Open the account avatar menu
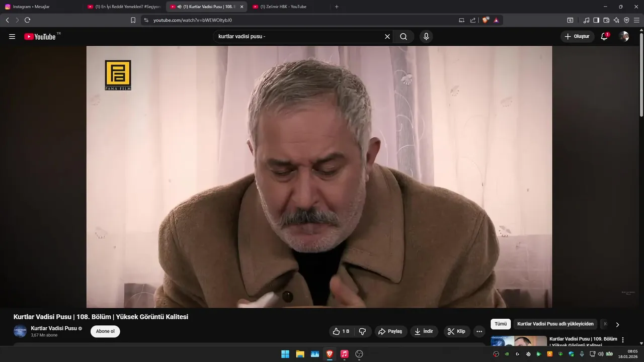Image resolution: width=644 pixels, height=362 pixels. pyautogui.click(x=624, y=37)
